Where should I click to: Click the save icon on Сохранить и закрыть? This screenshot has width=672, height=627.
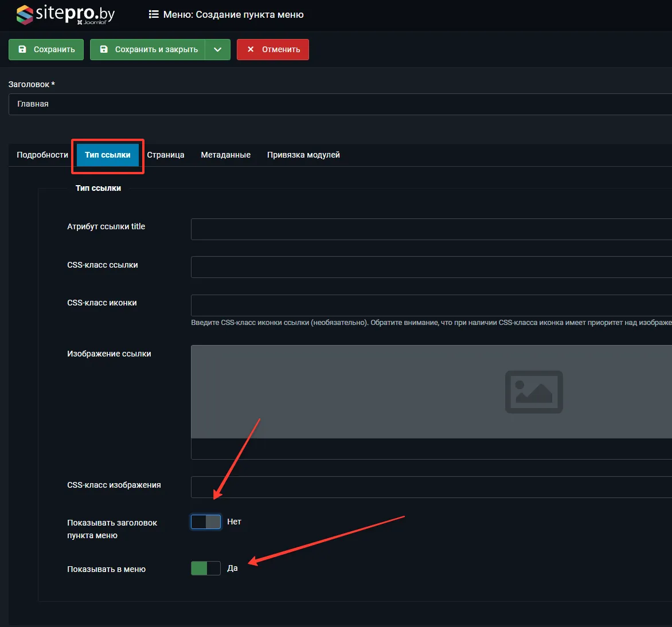[104, 49]
